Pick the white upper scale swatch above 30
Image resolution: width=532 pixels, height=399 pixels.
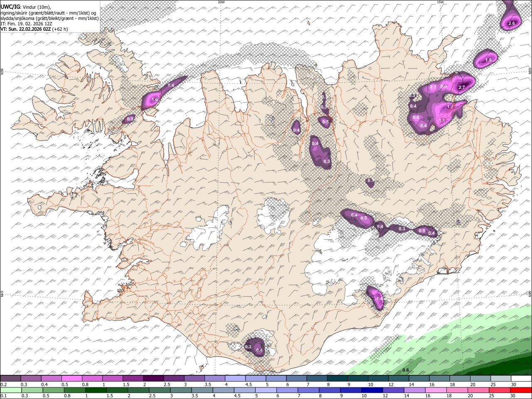[x=521, y=379]
